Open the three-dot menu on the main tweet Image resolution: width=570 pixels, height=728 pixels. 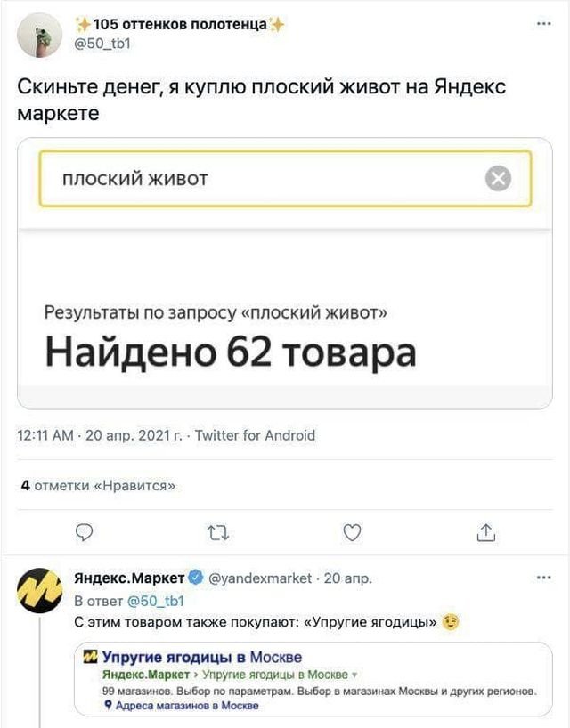544,23
